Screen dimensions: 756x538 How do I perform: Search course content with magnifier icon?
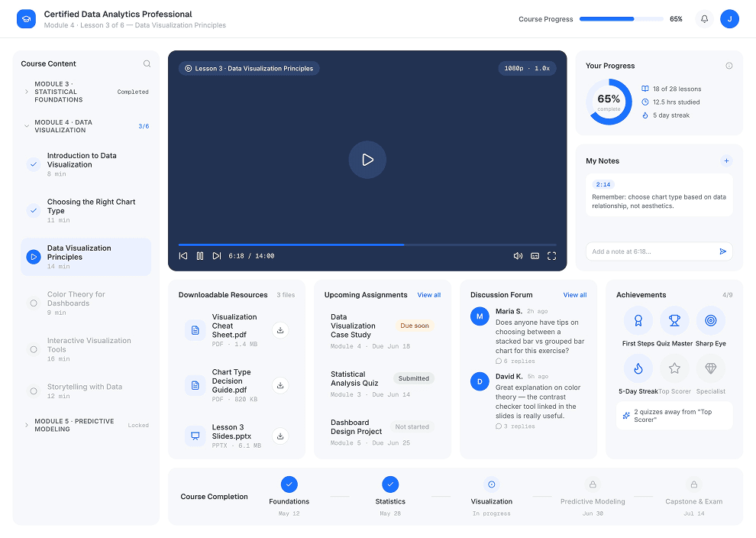tap(147, 63)
